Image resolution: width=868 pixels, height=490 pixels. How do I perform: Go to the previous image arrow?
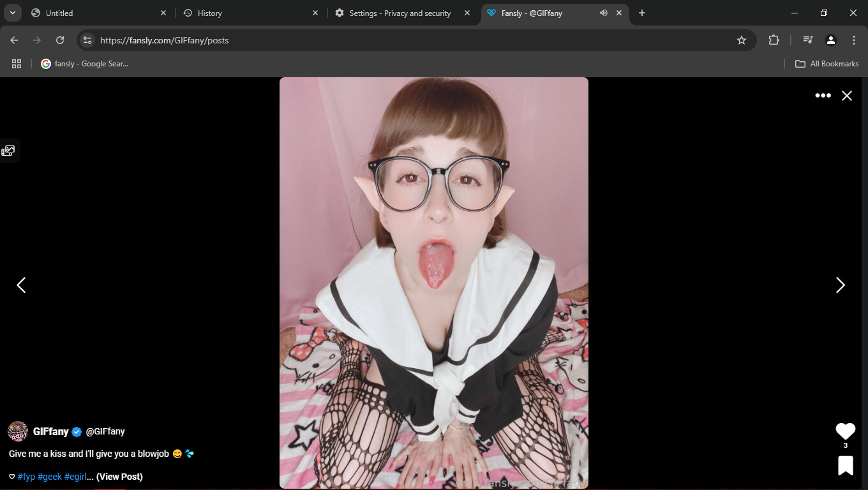pos(21,285)
